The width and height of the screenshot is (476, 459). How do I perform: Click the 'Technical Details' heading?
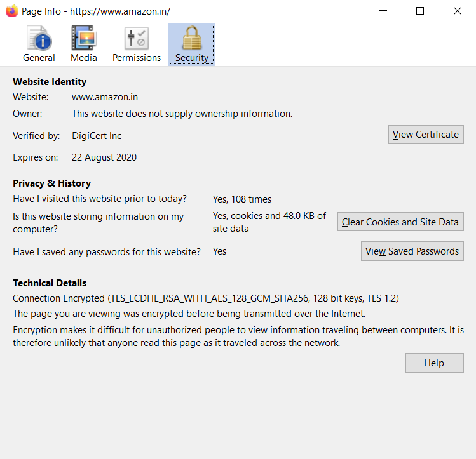point(50,283)
